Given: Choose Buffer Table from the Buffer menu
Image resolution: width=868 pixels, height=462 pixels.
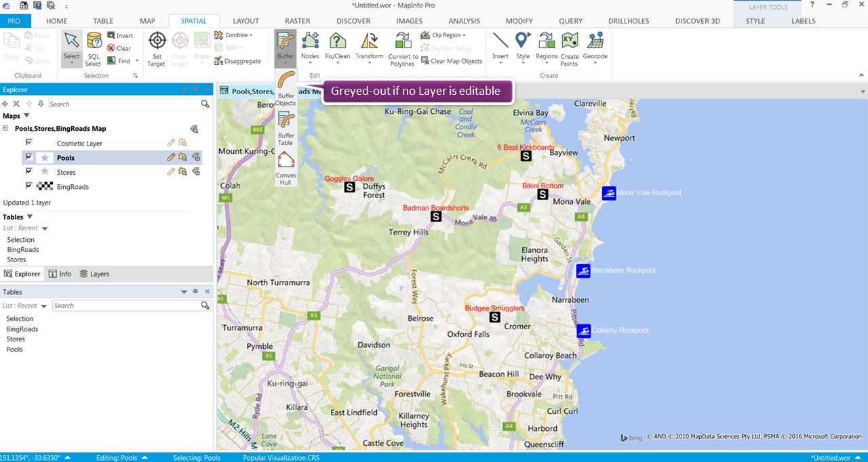Looking at the screenshot, I should pos(285,129).
